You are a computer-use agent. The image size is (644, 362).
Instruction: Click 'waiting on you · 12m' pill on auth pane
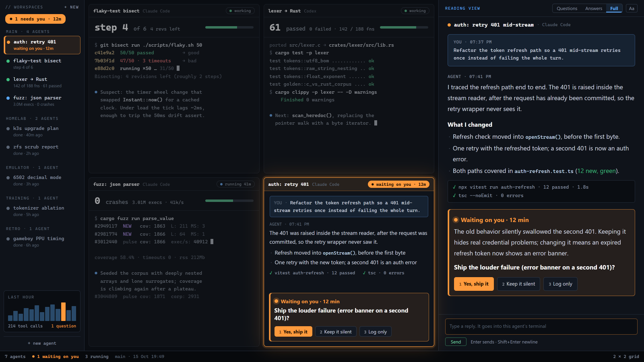coord(398,184)
